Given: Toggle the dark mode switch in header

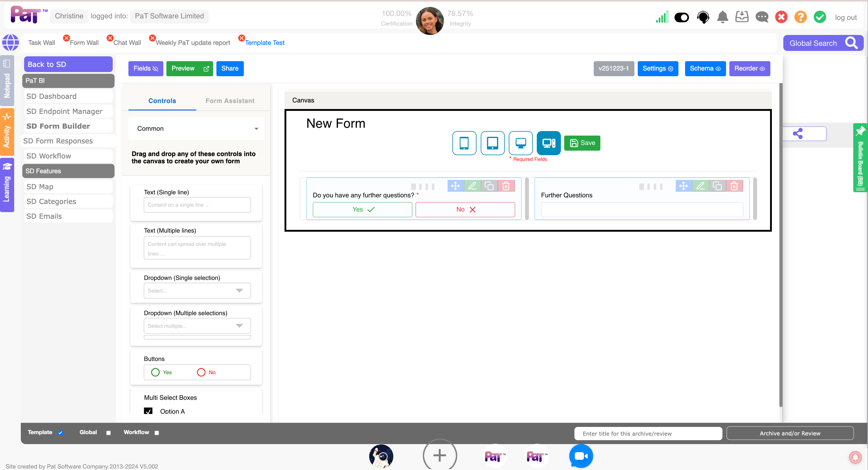Looking at the screenshot, I should click(x=682, y=17).
